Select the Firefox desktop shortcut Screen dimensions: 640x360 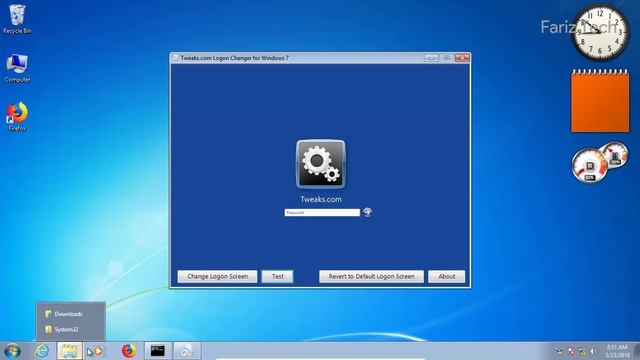click(x=17, y=117)
